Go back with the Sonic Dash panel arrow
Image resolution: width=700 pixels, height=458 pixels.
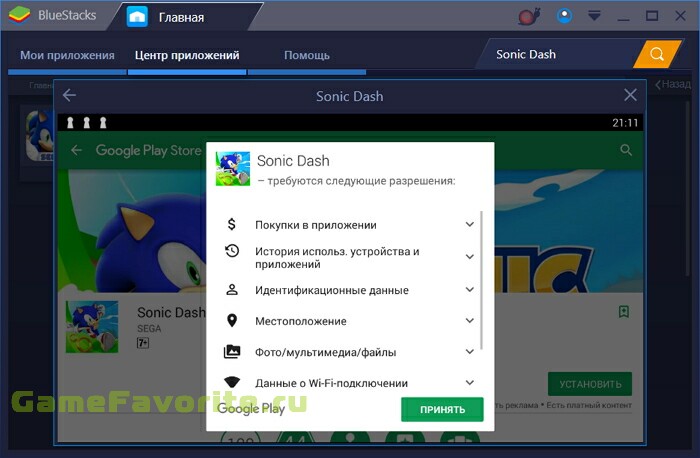tap(69, 95)
